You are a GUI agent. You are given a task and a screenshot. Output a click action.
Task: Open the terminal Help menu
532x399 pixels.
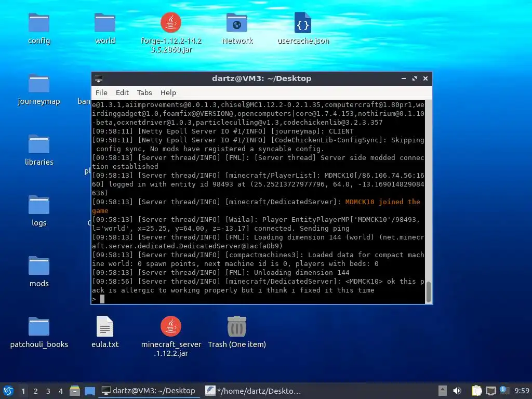tap(168, 92)
